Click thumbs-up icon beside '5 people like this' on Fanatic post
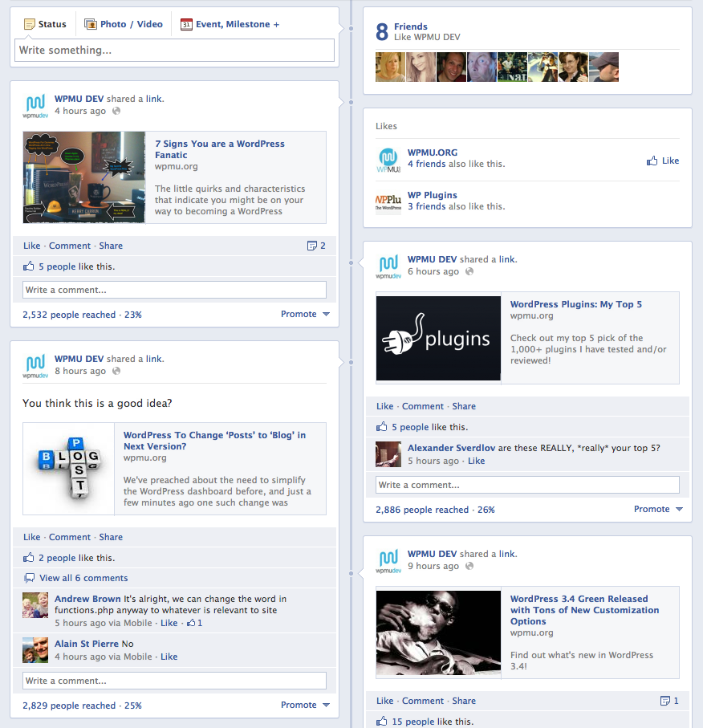The height and width of the screenshot is (728, 703). (x=29, y=266)
